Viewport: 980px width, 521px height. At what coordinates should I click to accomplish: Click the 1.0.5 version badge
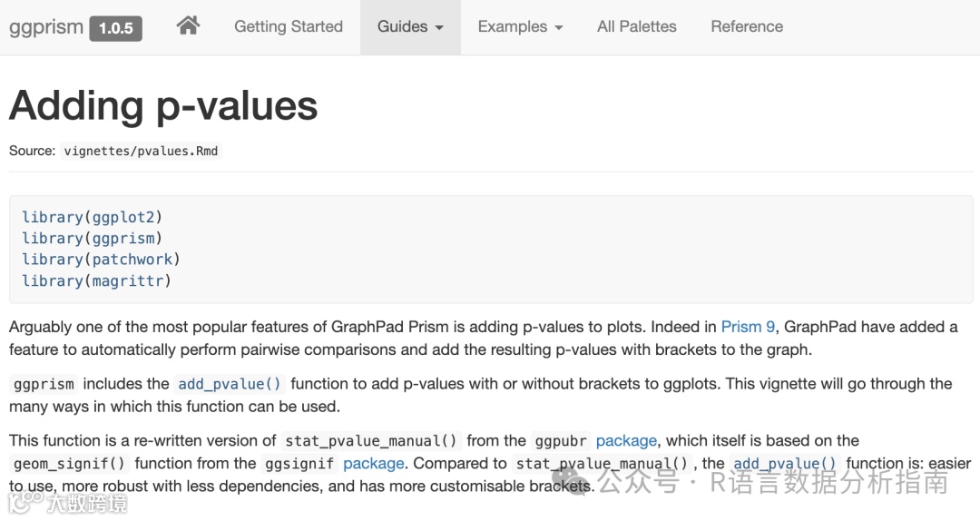pos(116,28)
